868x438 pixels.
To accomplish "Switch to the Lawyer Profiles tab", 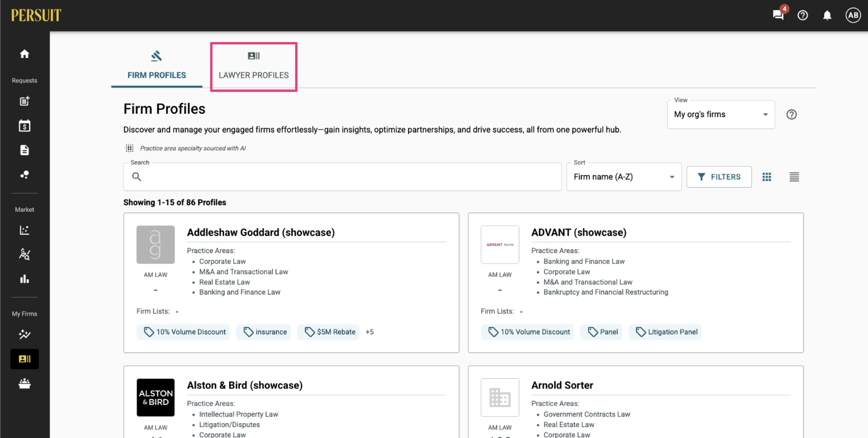I will pos(254,65).
